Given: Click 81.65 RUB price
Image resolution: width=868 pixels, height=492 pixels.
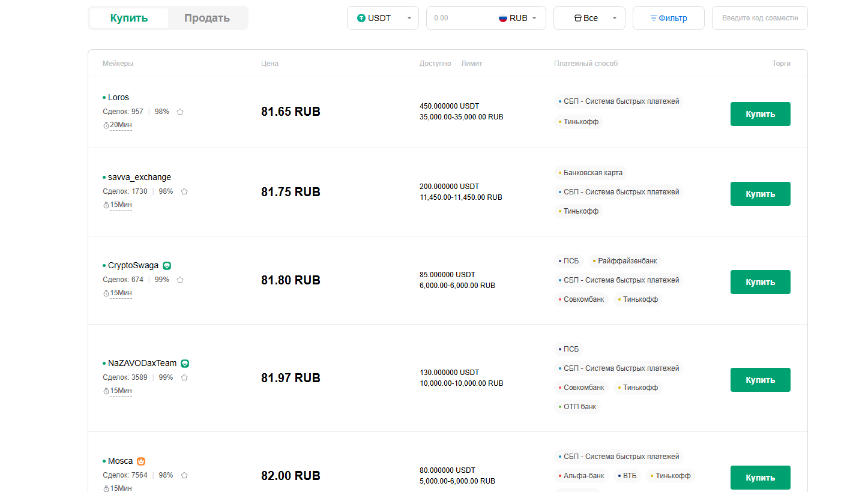Looking at the screenshot, I should pos(291,112).
